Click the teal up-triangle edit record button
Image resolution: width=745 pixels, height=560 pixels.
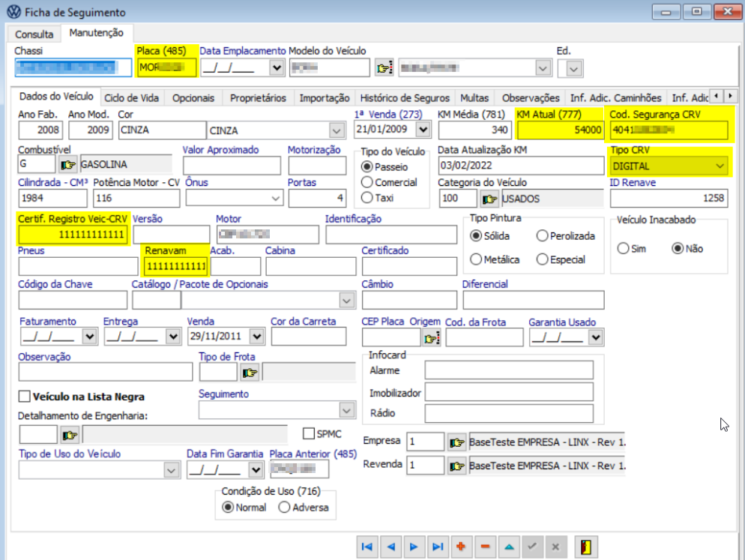point(508,547)
